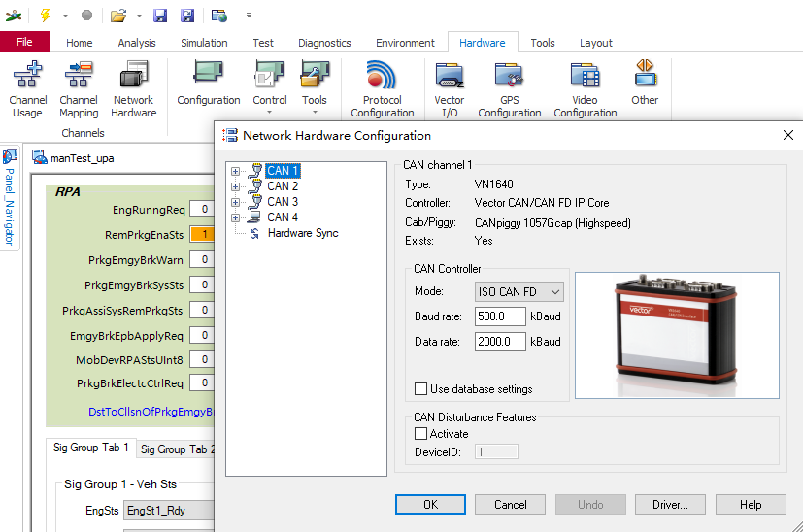Click the Data rate input field
This screenshot has height=532, width=803.
tap(500, 342)
